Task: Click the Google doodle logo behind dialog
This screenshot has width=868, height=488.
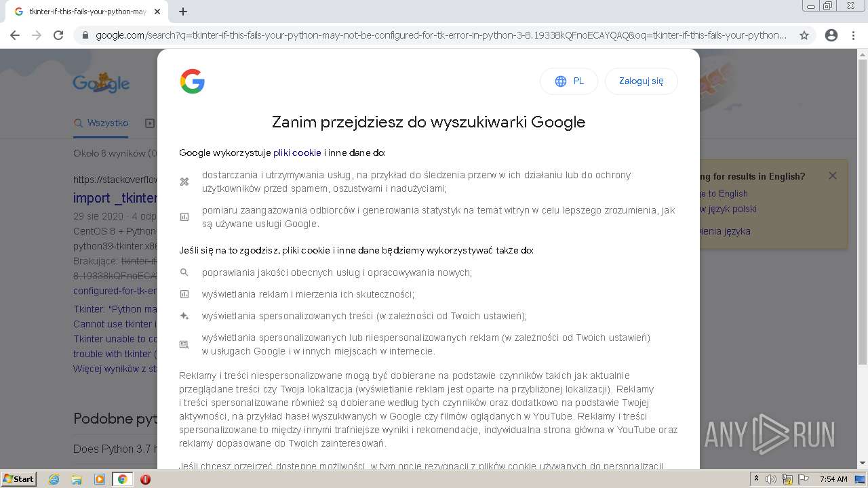Action: pyautogui.click(x=102, y=83)
